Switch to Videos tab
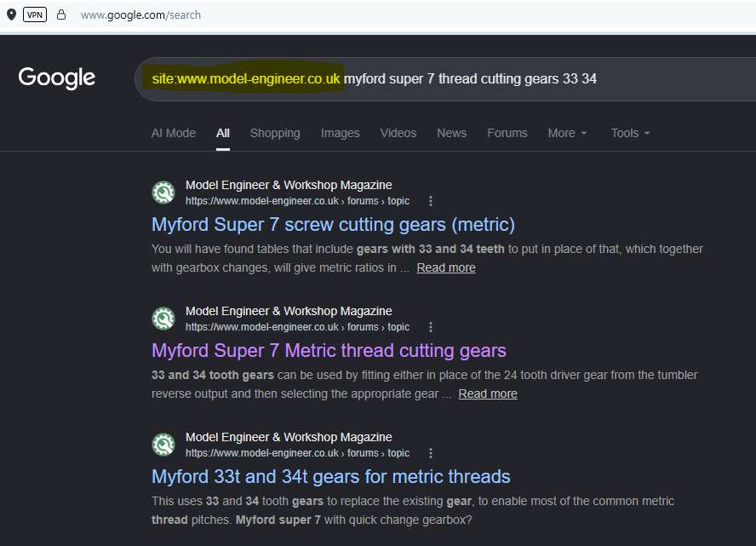 pyautogui.click(x=398, y=133)
